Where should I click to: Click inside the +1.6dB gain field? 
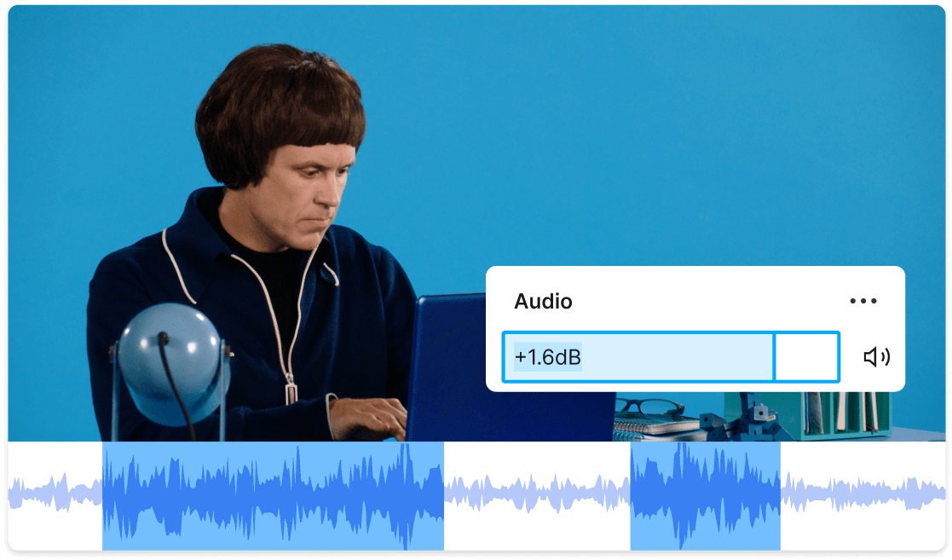(639, 356)
